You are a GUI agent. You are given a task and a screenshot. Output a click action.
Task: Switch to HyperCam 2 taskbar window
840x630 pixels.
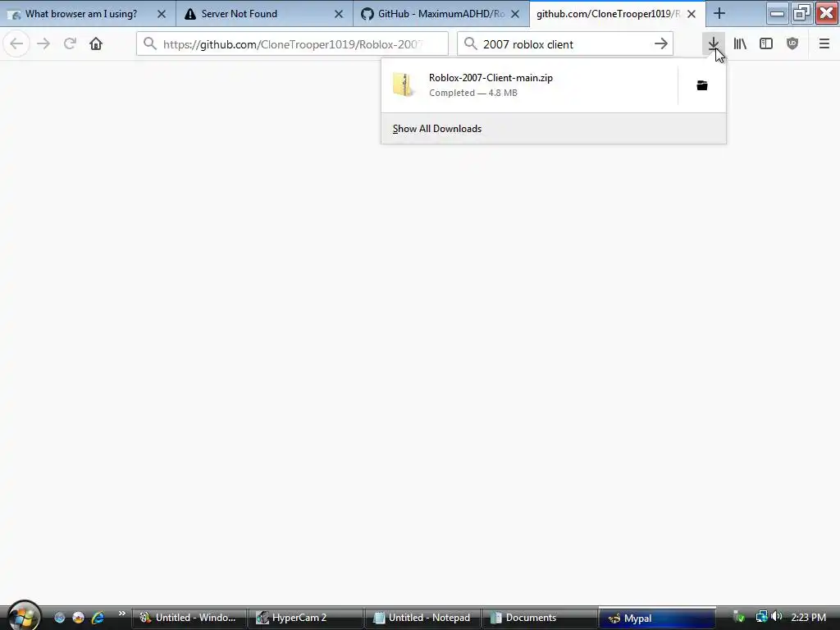click(x=306, y=618)
